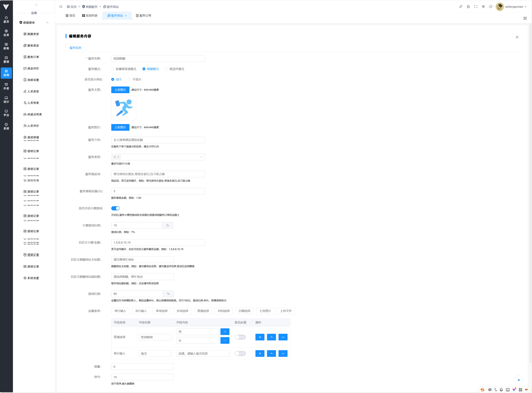The image size is (532, 393).
Task: Click the refresh icon in header
Action: pyautogui.click(x=491, y=7)
